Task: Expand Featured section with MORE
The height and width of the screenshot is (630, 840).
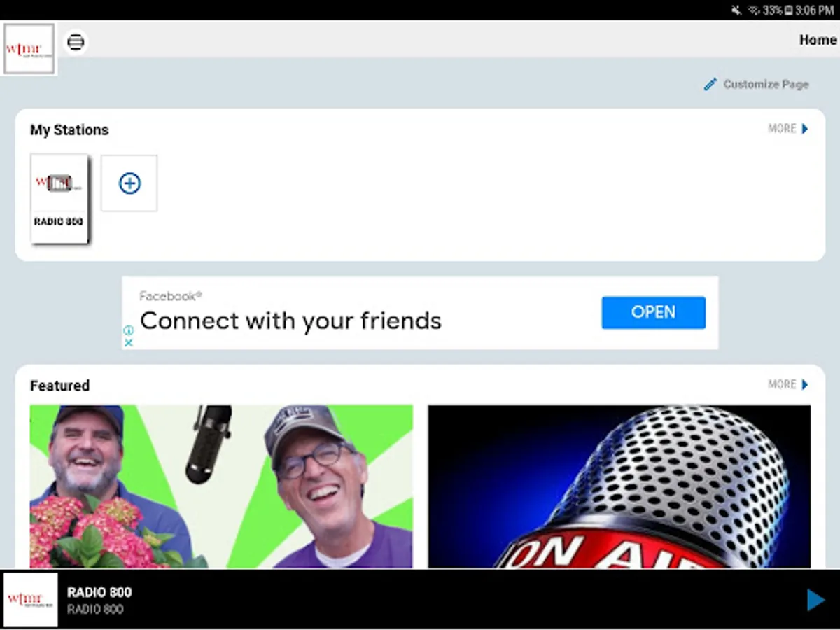Action: pyautogui.click(x=788, y=385)
